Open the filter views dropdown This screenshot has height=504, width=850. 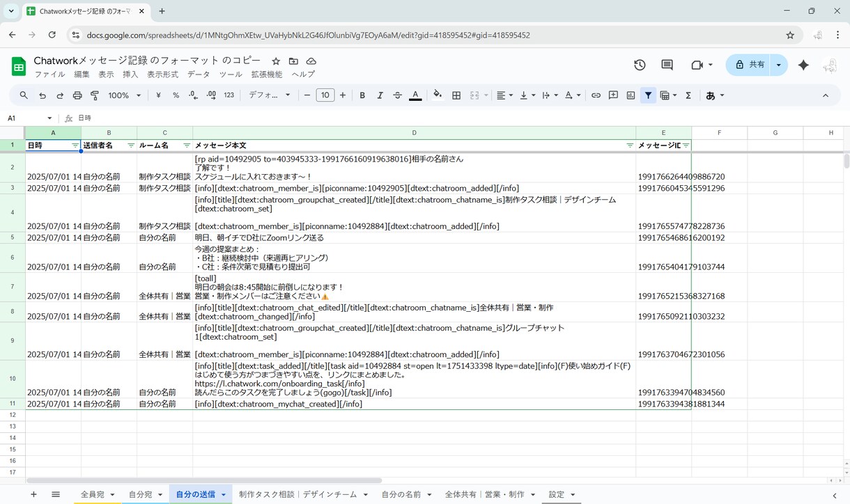click(668, 95)
